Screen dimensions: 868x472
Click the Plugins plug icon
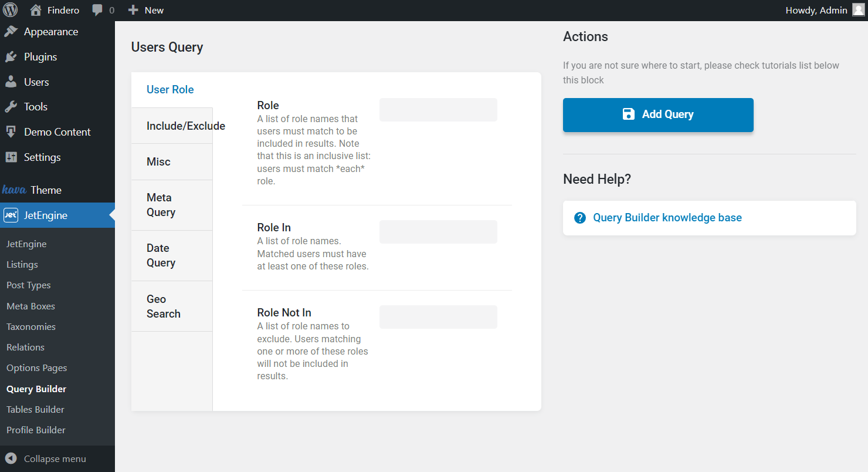(x=11, y=57)
